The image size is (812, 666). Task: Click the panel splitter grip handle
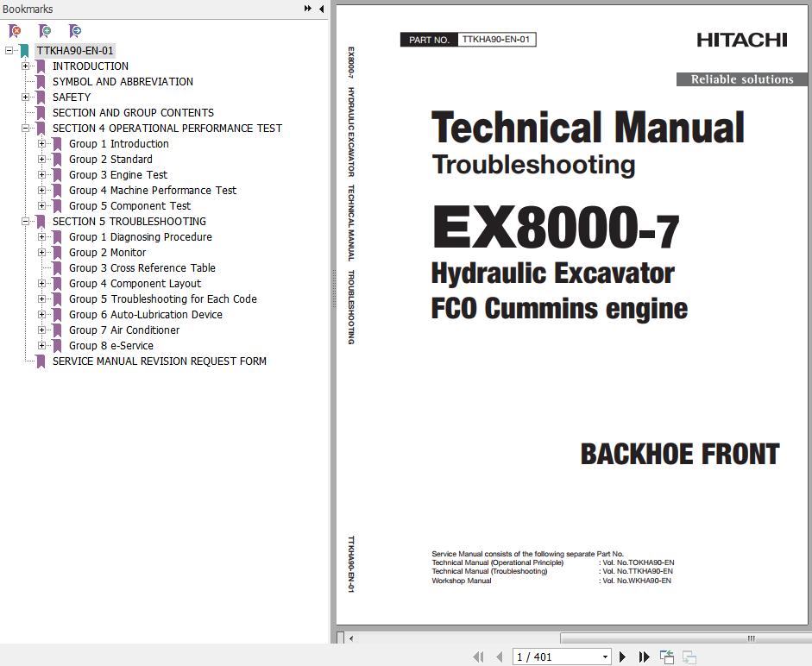click(x=334, y=289)
